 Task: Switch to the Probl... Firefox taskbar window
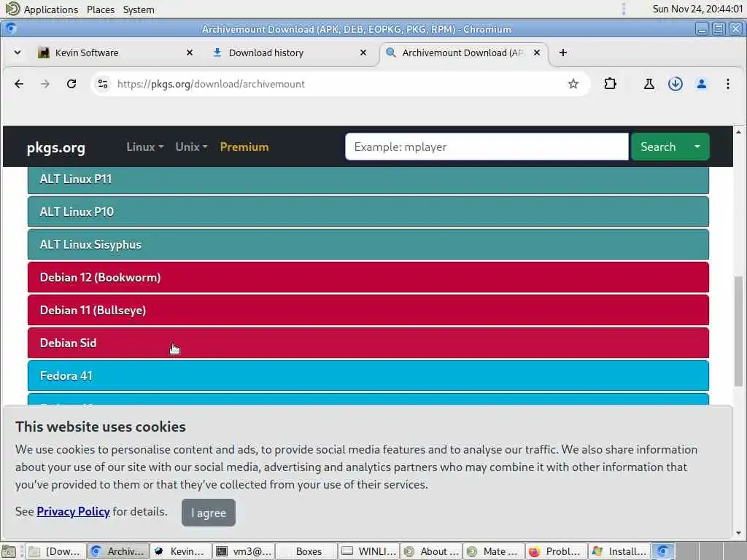pos(556,551)
